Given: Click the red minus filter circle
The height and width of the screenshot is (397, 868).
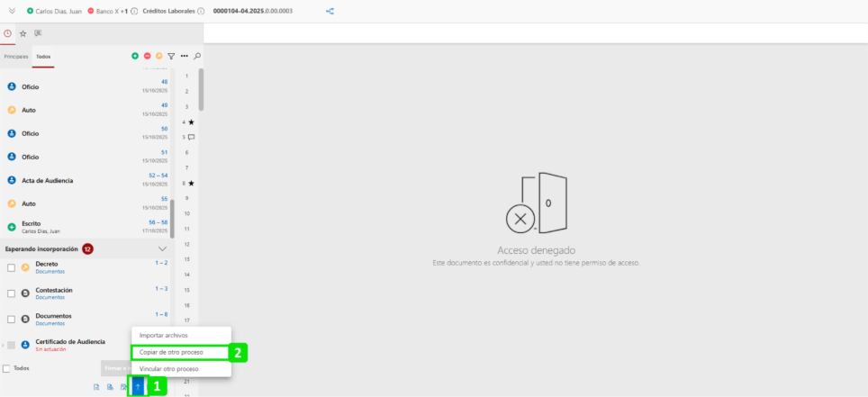Looking at the screenshot, I should (x=147, y=57).
